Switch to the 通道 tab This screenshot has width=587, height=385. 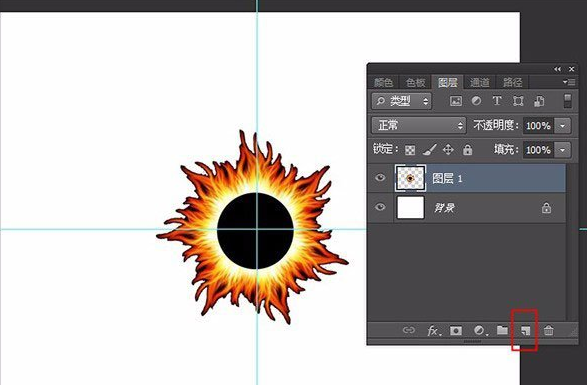pos(480,82)
